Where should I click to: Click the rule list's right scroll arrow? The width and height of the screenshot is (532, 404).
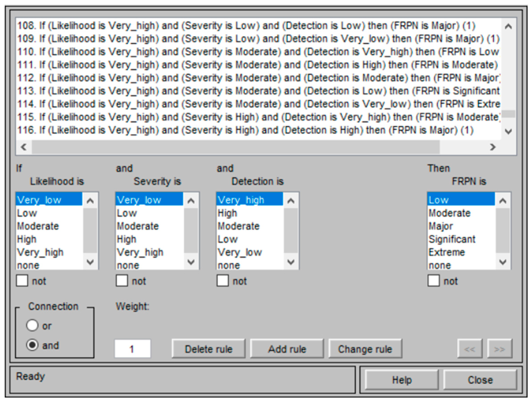(492, 147)
